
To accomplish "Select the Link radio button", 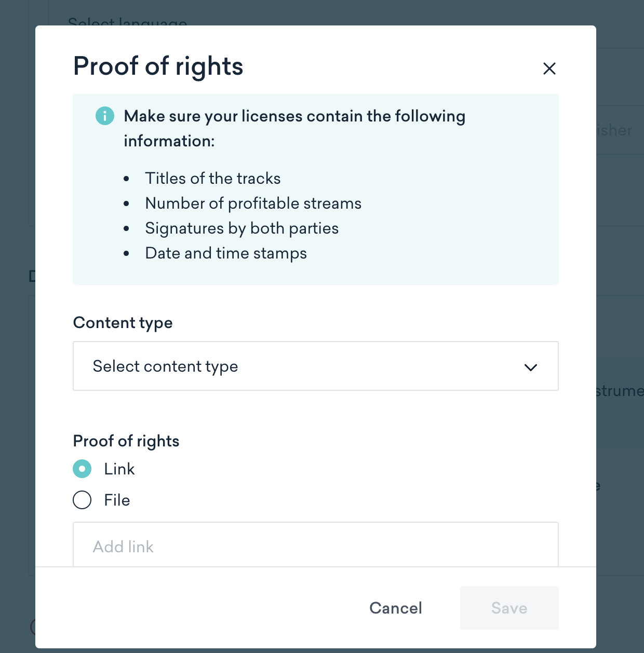I will coord(82,469).
